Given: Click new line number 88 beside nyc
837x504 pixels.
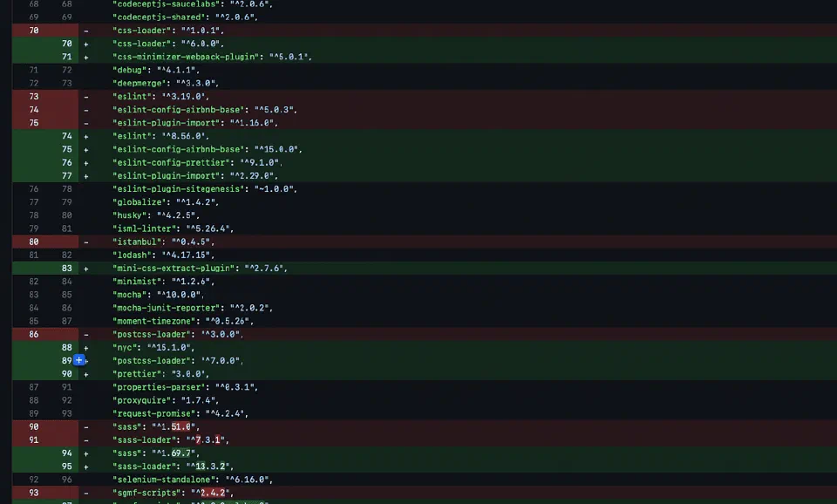Looking at the screenshot, I should 67,348.
